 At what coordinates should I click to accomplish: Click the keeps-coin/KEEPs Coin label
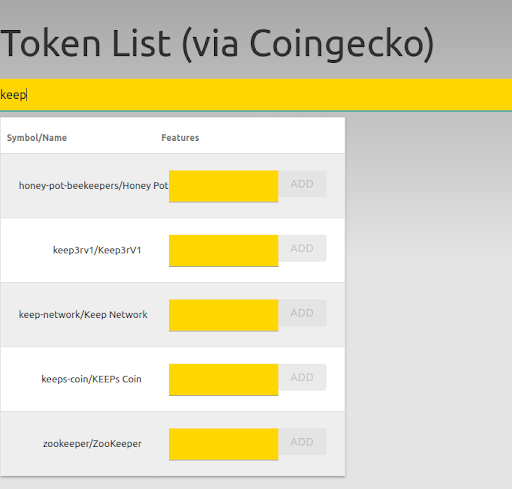pos(91,379)
